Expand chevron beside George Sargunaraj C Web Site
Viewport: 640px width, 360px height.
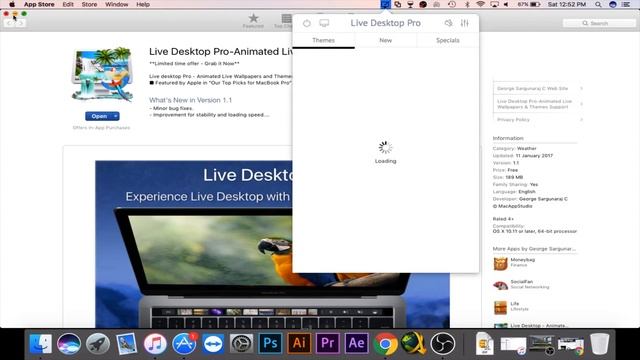pos(581,88)
